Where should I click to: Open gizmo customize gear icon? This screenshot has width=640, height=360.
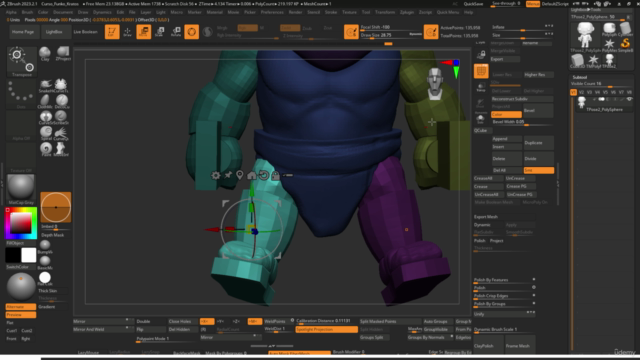coord(216,176)
